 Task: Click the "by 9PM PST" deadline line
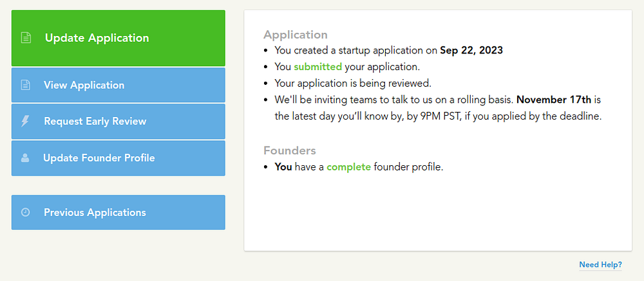438,117
